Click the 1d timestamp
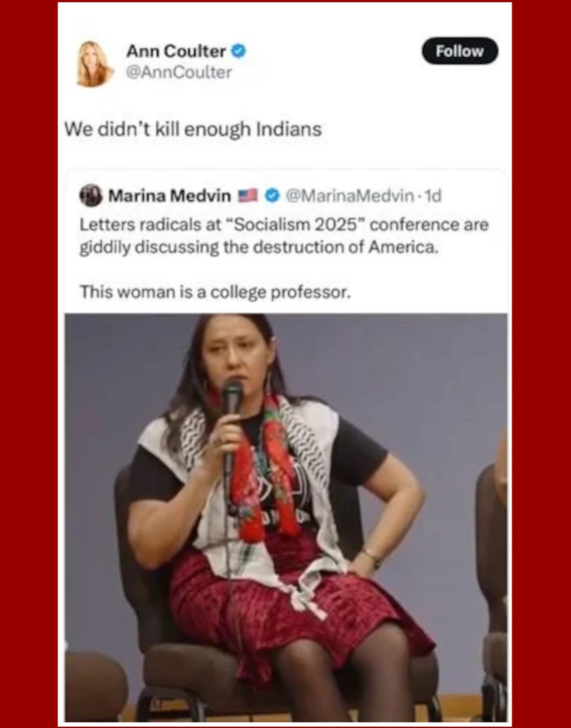The height and width of the screenshot is (728, 571). click(433, 196)
